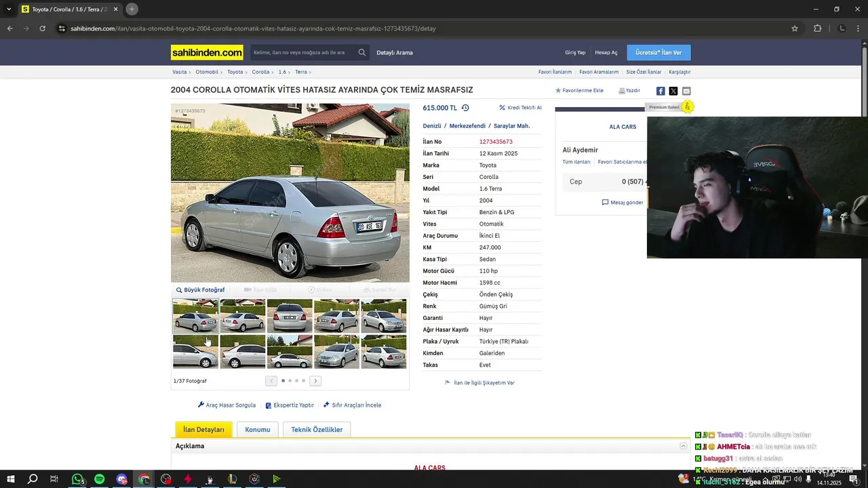Go to the previous thumbnail page arrow

point(271,381)
